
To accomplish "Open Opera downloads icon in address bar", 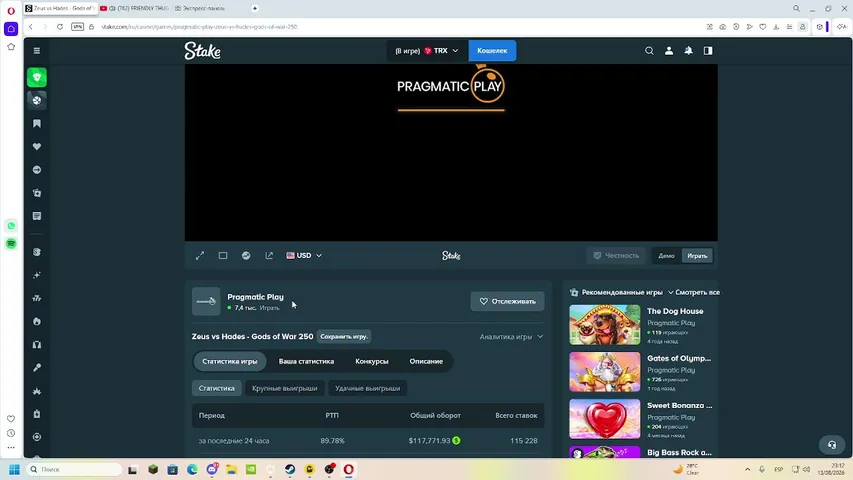I will pos(776,27).
